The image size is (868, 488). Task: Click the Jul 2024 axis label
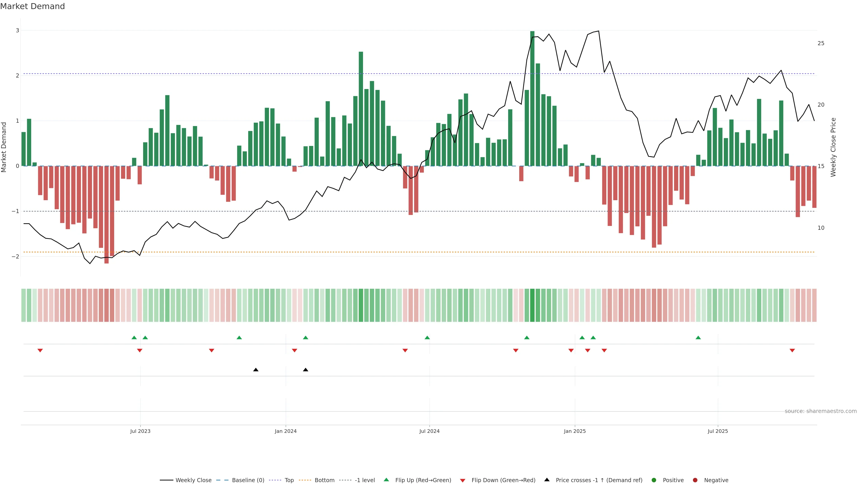pos(429,431)
